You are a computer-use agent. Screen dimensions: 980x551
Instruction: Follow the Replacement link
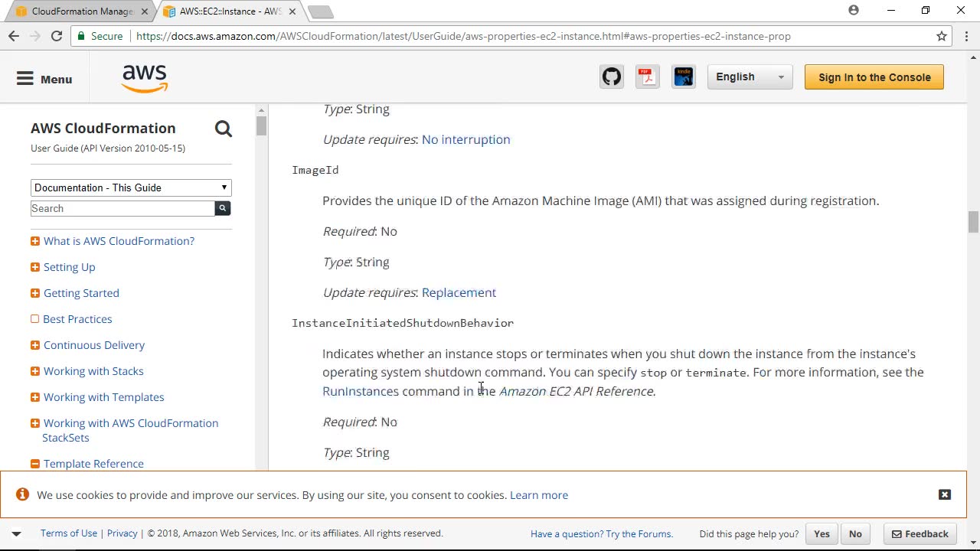coord(459,292)
